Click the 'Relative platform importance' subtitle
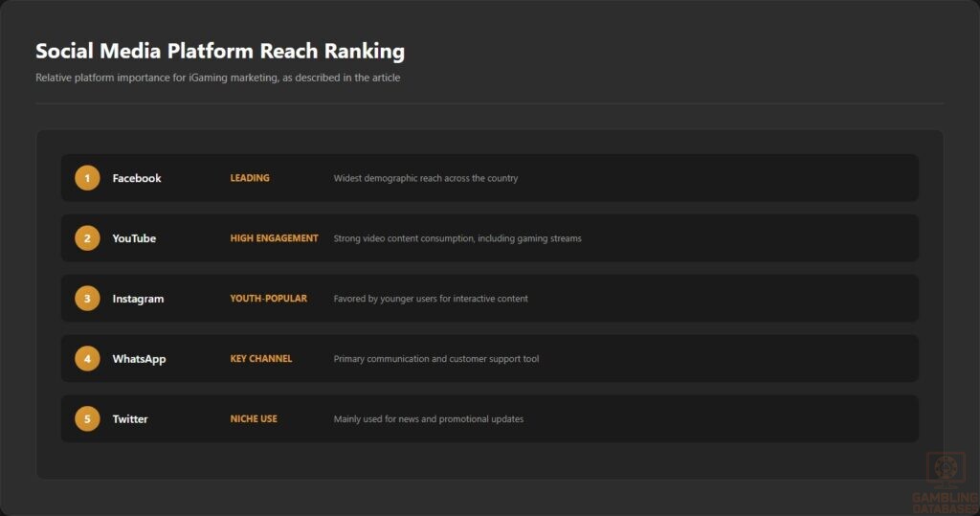Image resolution: width=980 pixels, height=516 pixels. (x=218, y=78)
